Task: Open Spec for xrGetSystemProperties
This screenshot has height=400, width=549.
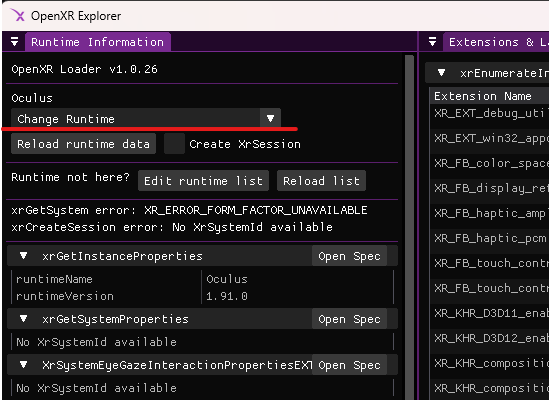Action: 349,319
